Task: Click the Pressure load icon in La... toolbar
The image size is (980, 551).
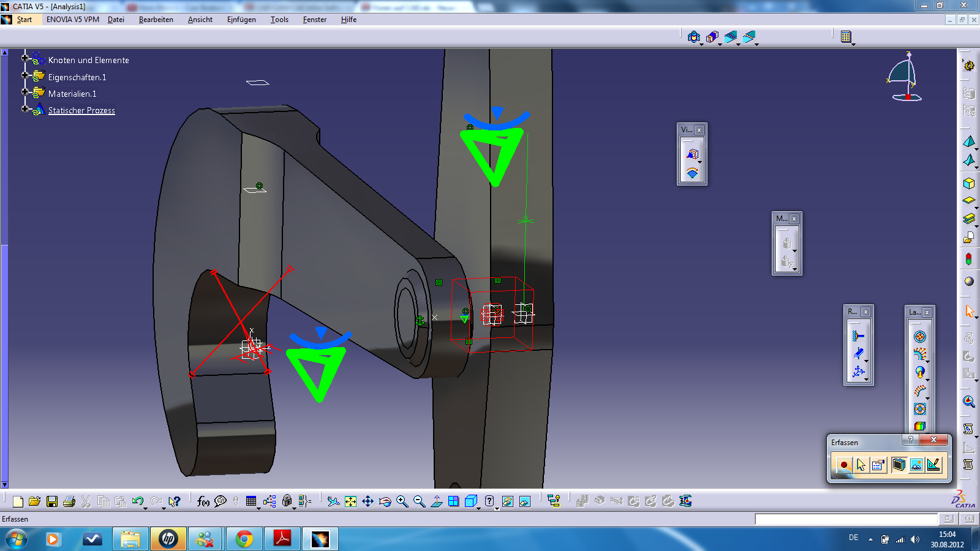Action: [x=920, y=337]
